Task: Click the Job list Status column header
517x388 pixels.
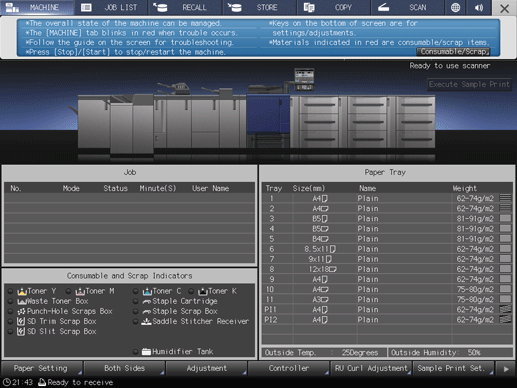Action: [115, 188]
